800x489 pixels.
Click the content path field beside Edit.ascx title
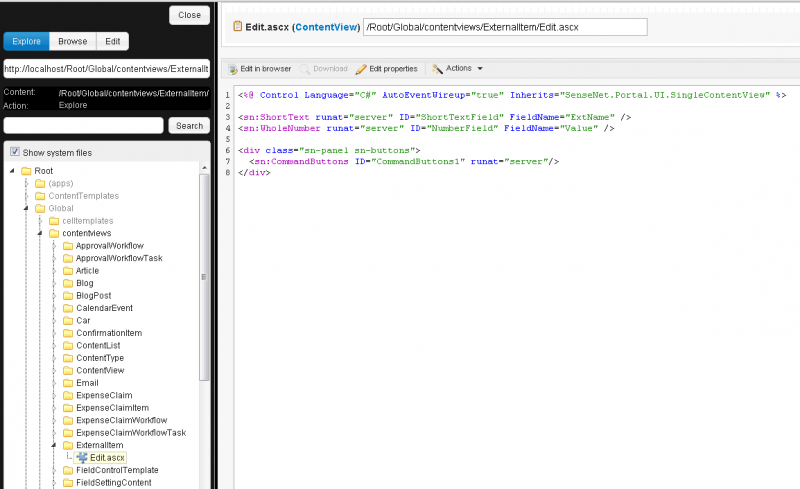point(505,27)
